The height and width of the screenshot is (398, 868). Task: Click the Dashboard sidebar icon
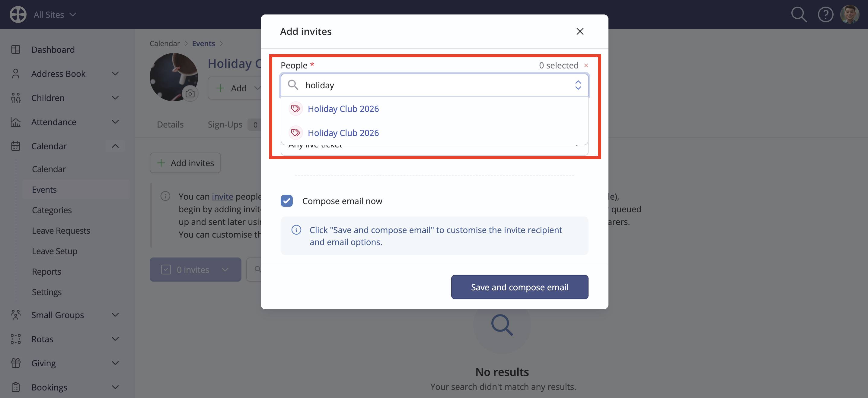(15, 49)
